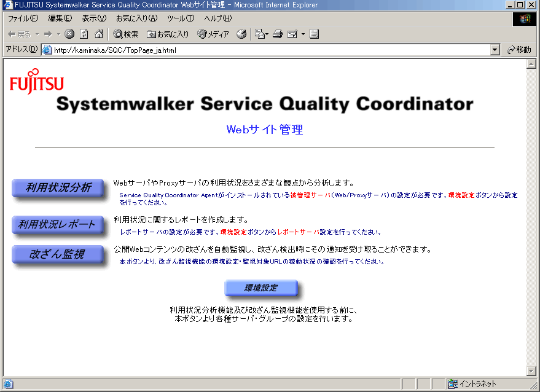Open the address bar URL dropdown
540x392 pixels.
pyautogui.click(x=495, y=50)
